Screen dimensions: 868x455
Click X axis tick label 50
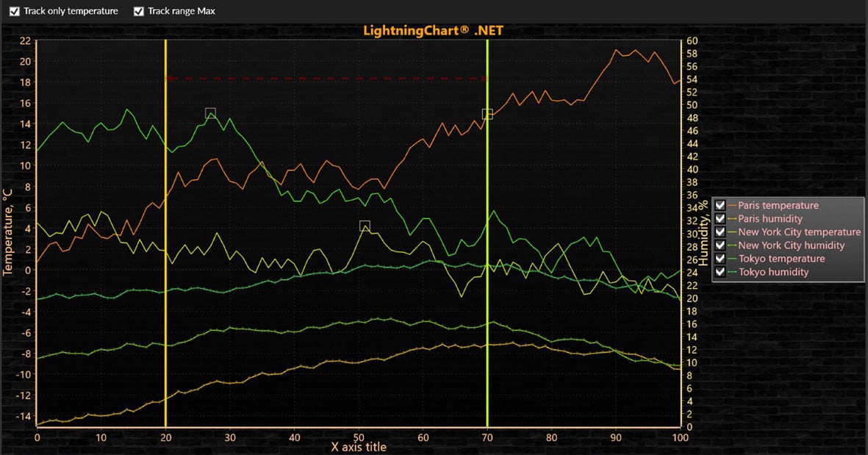tap(359, 437)
